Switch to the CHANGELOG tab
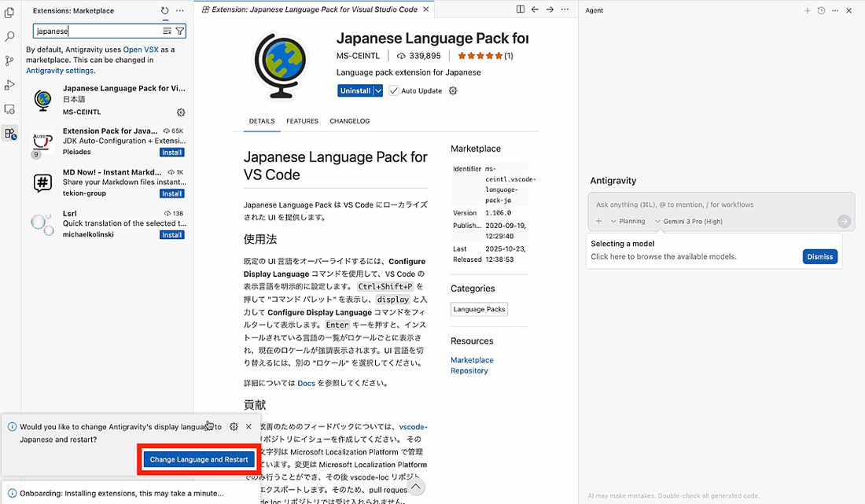 (x=350, y=121)
